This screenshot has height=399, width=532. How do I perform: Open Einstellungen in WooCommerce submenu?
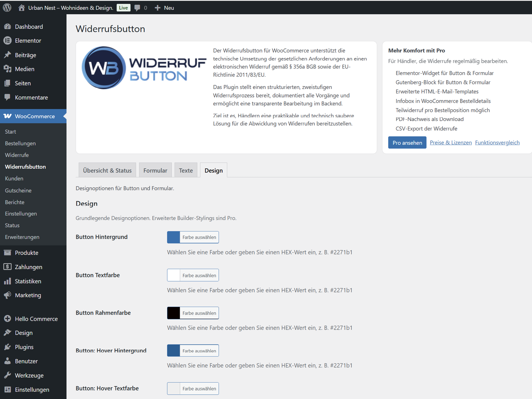coord(21,214)
